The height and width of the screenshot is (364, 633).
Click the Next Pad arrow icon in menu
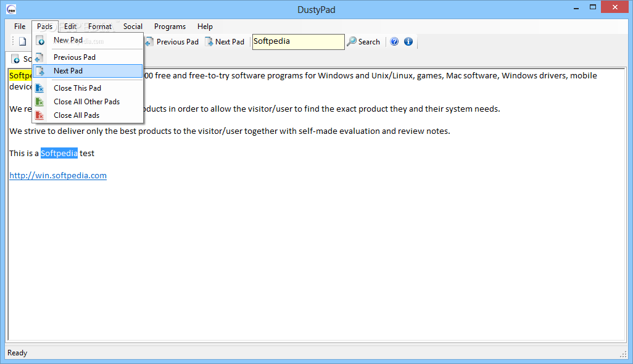coord(40,72)
